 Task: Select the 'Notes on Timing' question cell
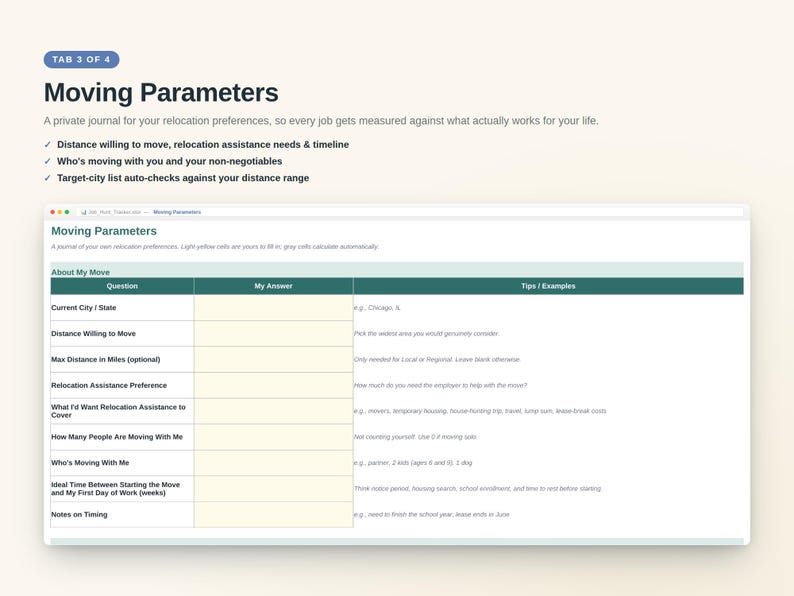pyautogui.click(x=122, y=514)
